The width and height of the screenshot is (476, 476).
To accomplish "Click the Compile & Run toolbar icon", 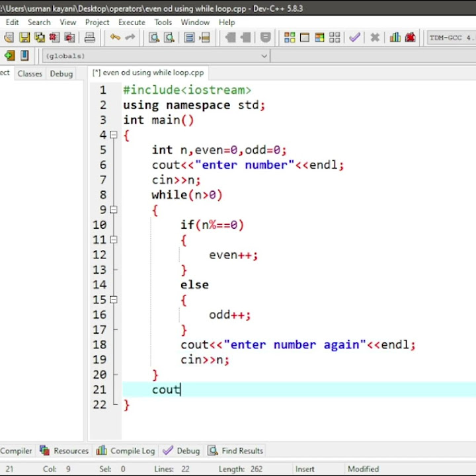I will (319, 38).
